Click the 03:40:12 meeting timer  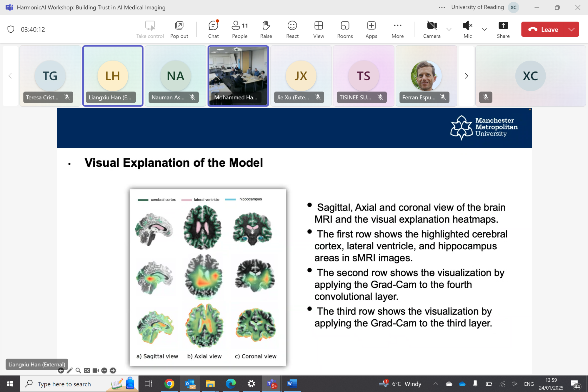pyautogui.click(x=33, y=29)
